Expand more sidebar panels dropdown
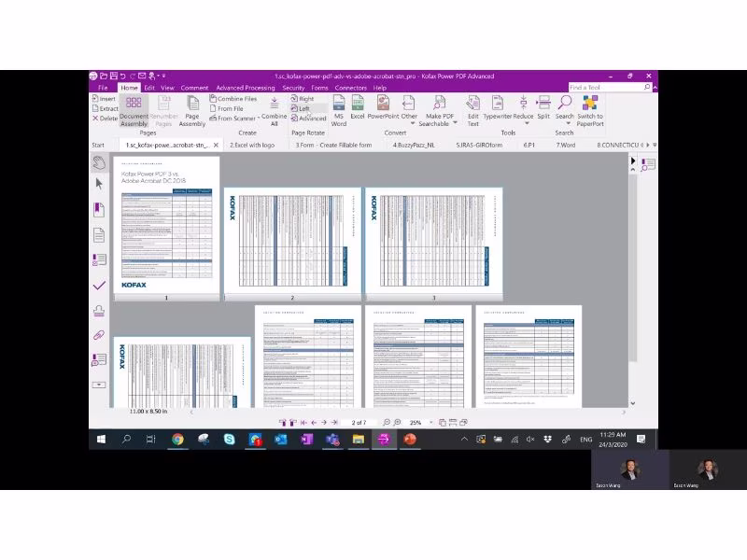The image size is (747, 560). click(x=99, y=385)
